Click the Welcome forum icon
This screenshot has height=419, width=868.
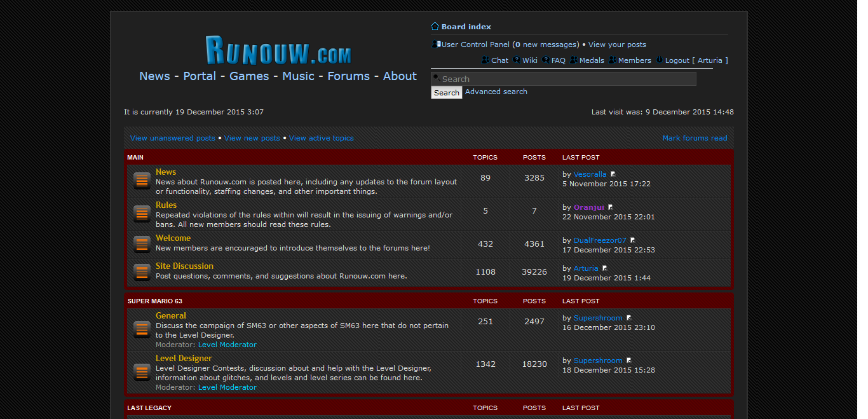click(x=141, y=244)
